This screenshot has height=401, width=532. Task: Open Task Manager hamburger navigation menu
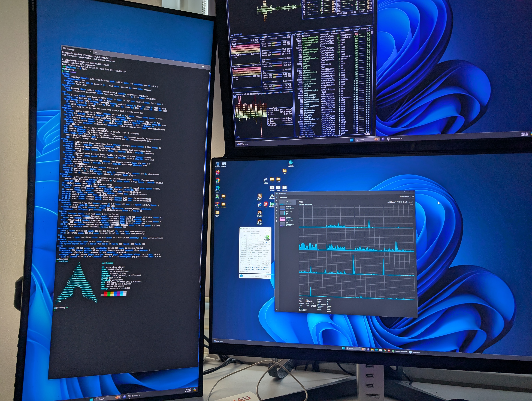pyautogui.click(x=277, y=197)
